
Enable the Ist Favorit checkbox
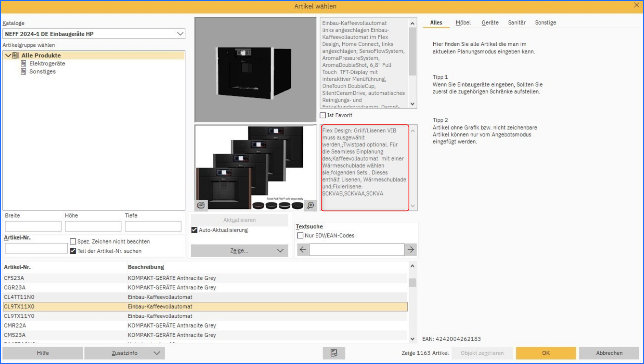click(x=323, y=115)
